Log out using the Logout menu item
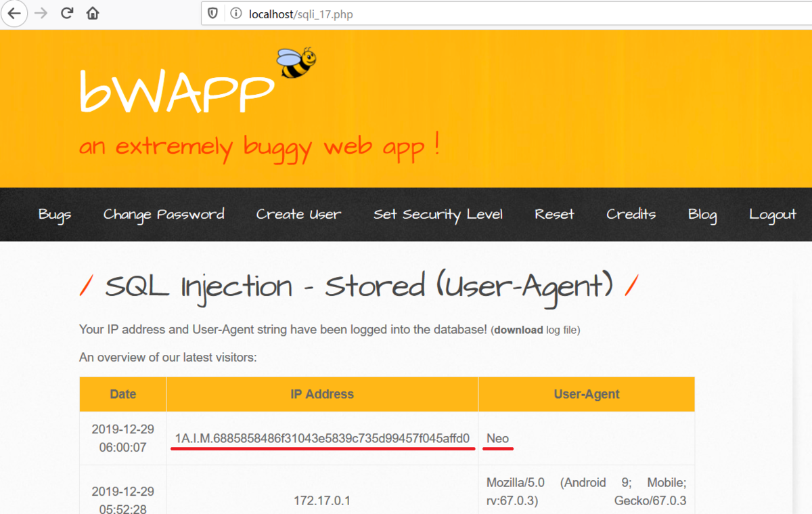The height and width of the screenshot is (514, 812). 773,215
